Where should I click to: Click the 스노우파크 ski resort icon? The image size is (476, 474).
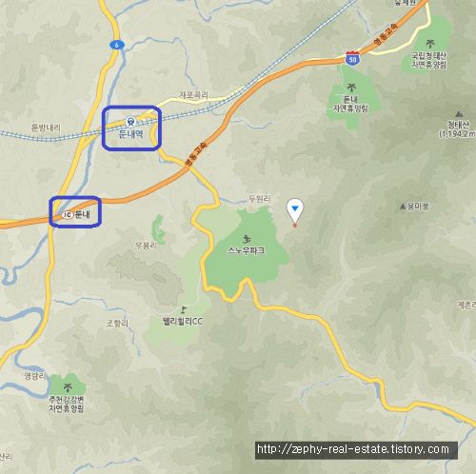coord(247,239)
